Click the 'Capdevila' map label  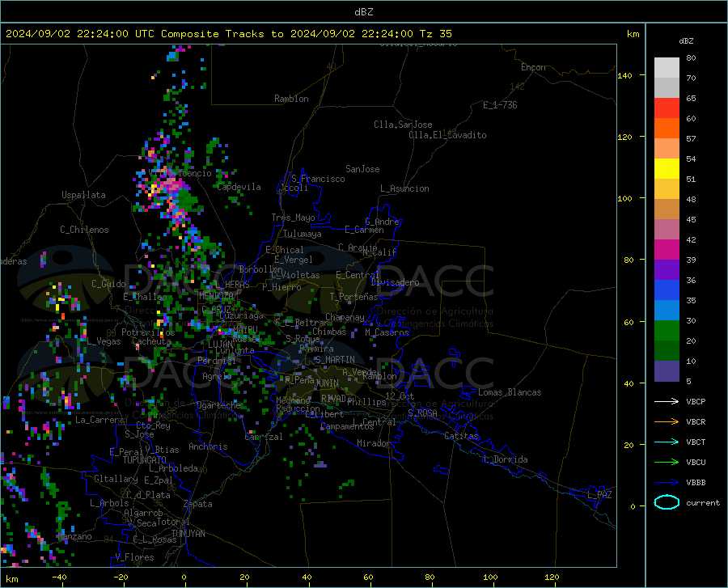coord(239,187)
